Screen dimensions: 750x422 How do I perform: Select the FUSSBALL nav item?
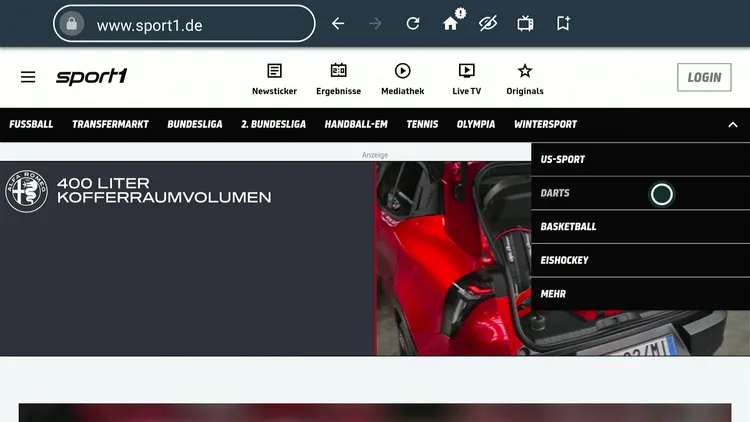tap(31, 124)
